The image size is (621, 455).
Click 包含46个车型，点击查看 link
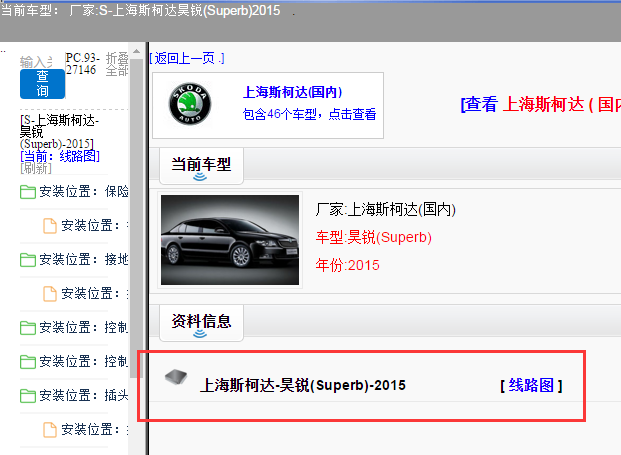(x=309, y=114)
